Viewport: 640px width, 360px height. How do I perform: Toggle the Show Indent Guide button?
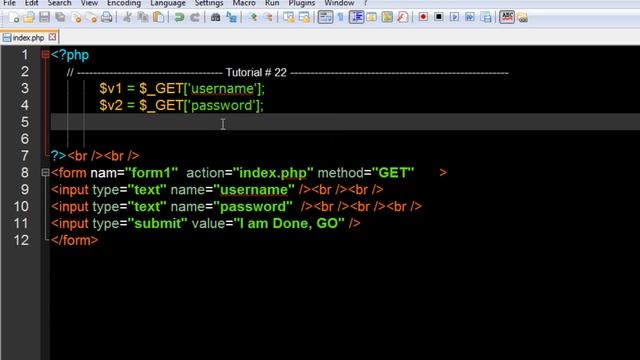coord(356,18)
